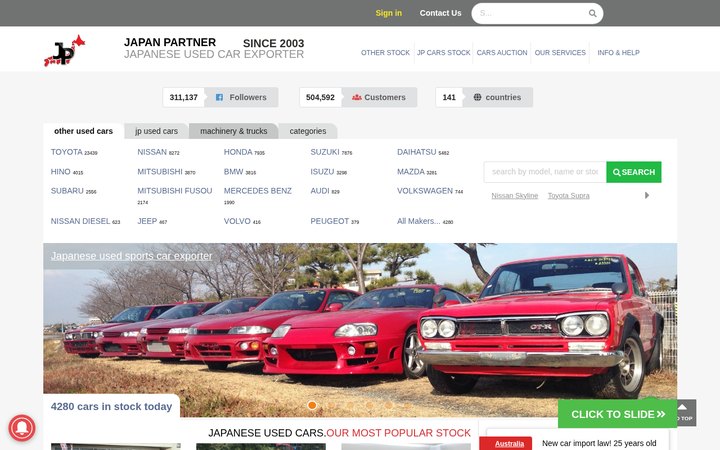Click the 311,137 Followers badge
Screen dimensions: 720x450
tap(220, 97)
